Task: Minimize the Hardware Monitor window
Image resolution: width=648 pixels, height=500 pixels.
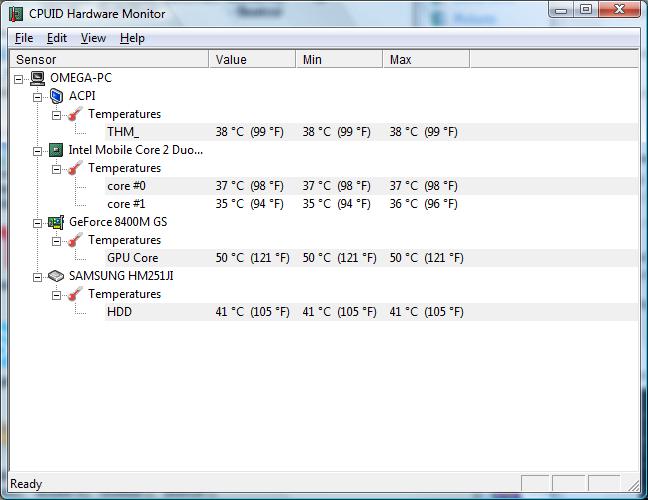Action: (562, 10)
